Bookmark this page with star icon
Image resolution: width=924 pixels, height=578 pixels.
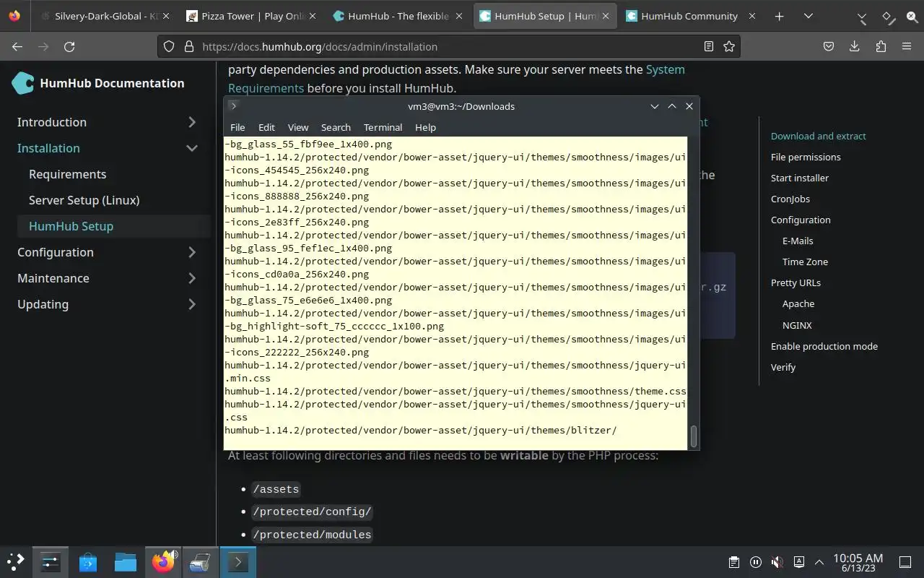click(729, 46)
